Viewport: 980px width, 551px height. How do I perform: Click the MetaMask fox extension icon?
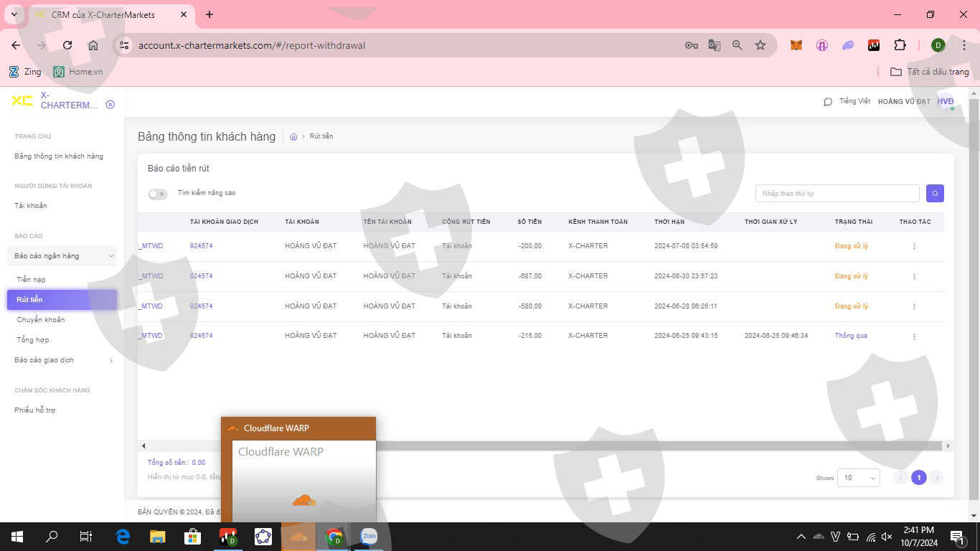(796, 45)
